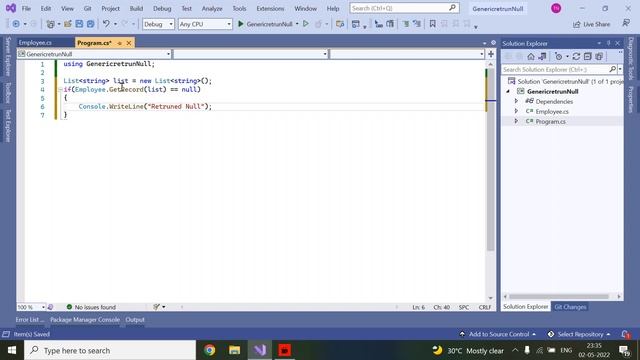
Task: Uncomment selected lines icon
Action: (x=417, y=24)
